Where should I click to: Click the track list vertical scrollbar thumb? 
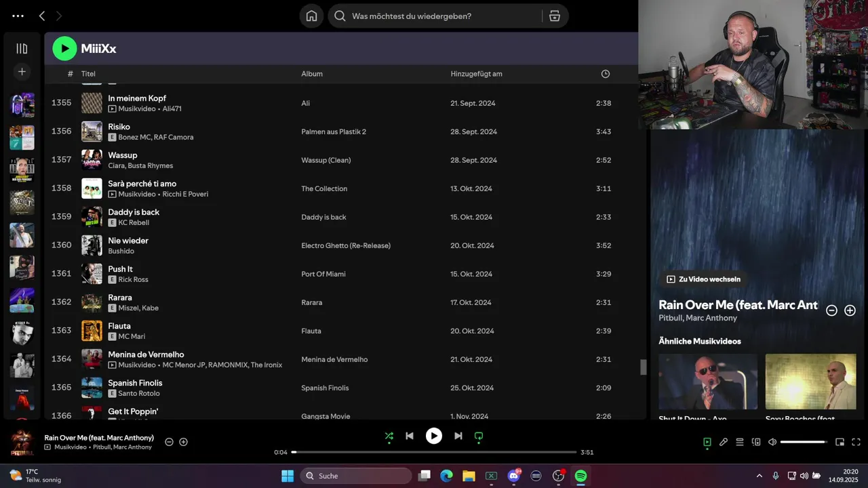tap(644, 367)
